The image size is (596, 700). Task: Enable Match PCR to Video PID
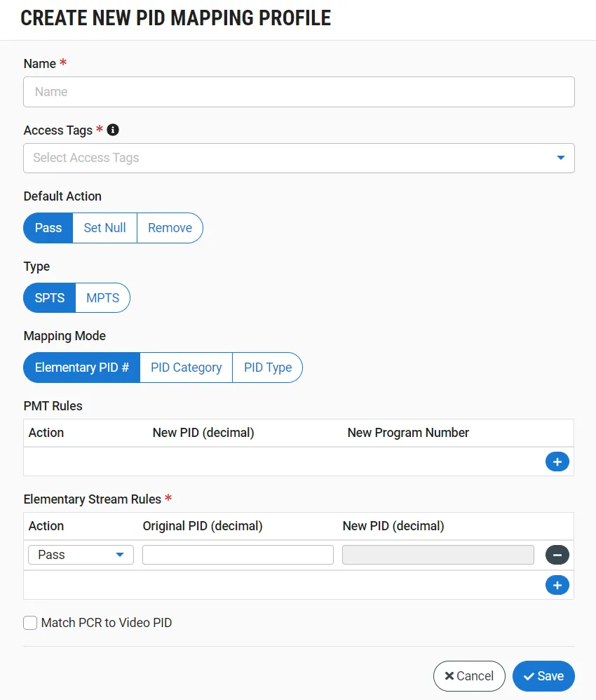(30, 623)
